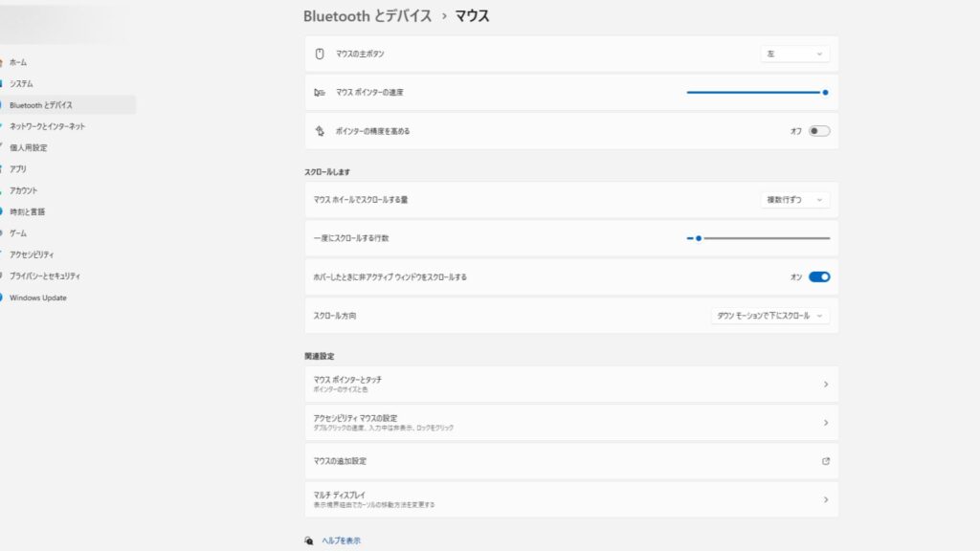Click the pointer speed icon beside マウス ポインターの速度
The height and width of the screenshot is (551, 980).
[320, 93]
